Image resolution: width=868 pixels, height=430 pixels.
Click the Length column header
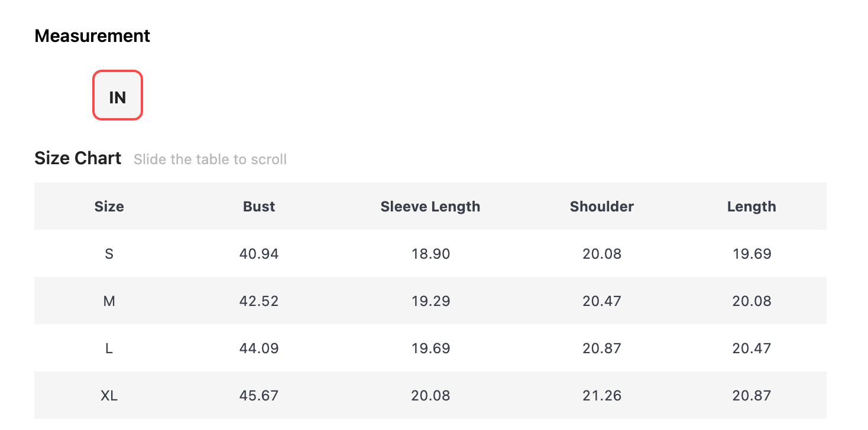coord(752,206)
